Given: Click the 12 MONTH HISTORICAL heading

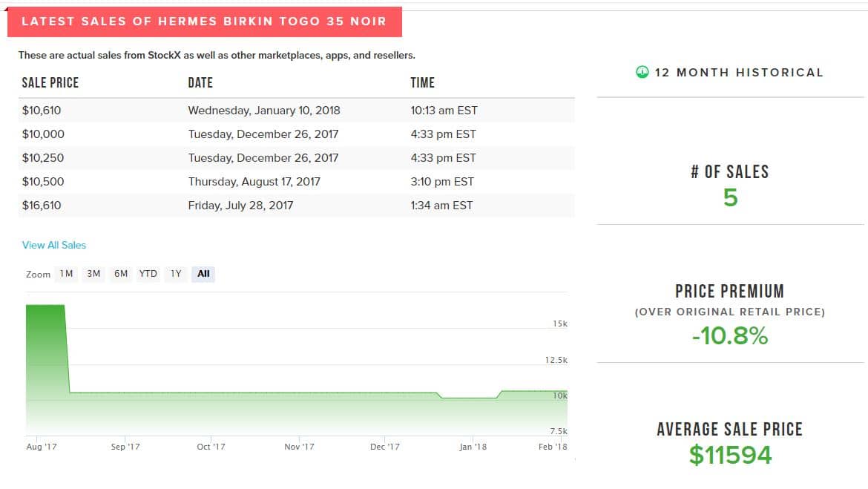Looking at the screenshot, I should [739, 73].
